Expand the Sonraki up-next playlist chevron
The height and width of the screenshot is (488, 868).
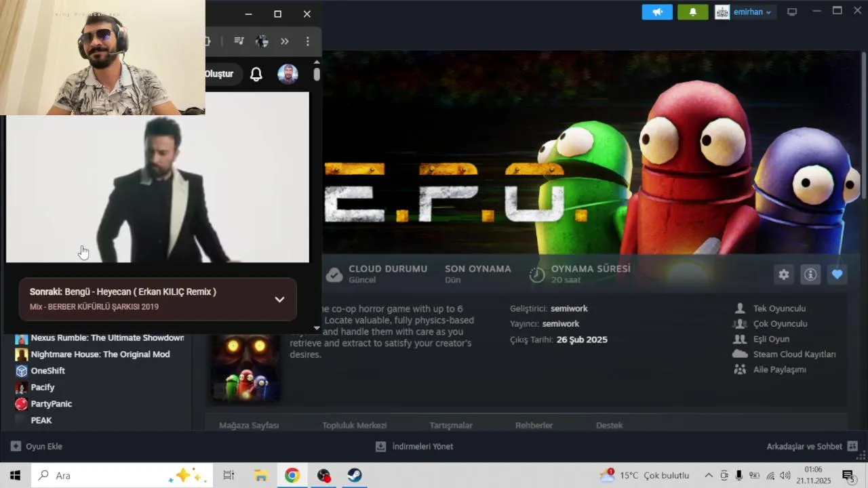(279, 300)
